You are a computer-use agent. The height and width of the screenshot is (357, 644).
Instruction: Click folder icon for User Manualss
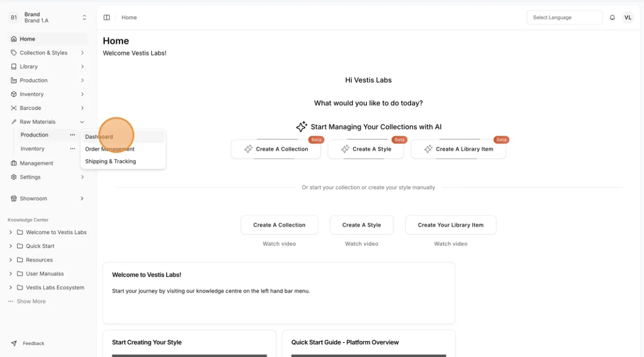(x=20, y=274)
